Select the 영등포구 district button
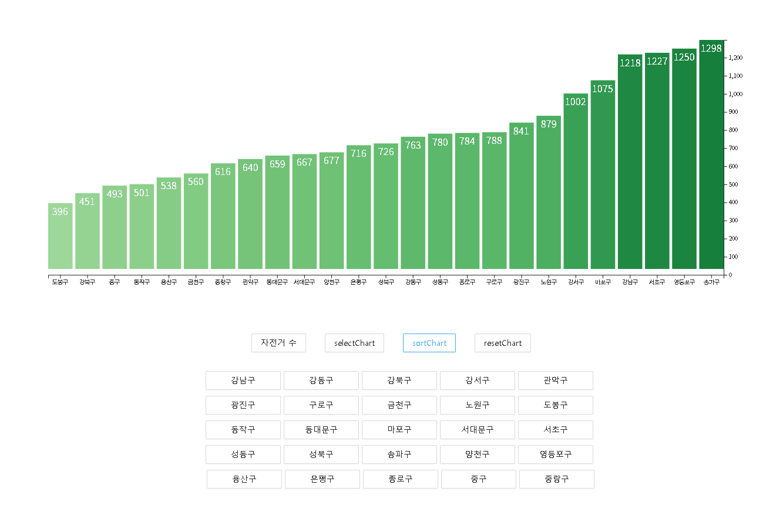 tap(555, 454)
